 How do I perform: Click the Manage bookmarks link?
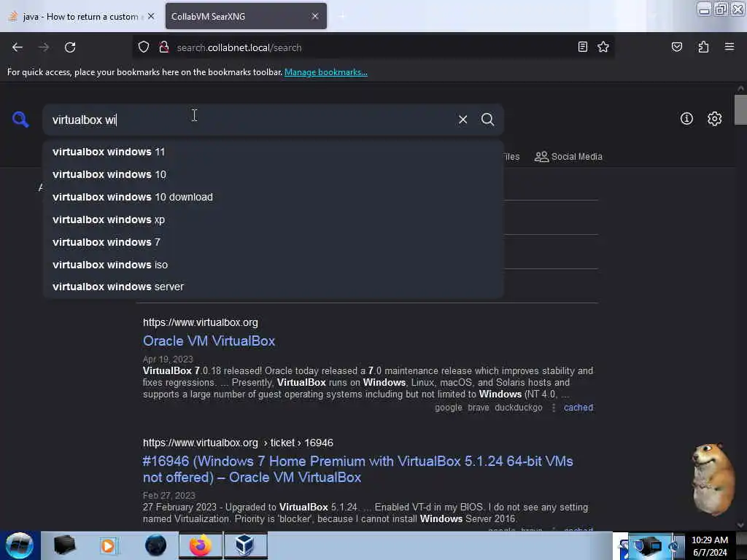click(x=326, y=72)
